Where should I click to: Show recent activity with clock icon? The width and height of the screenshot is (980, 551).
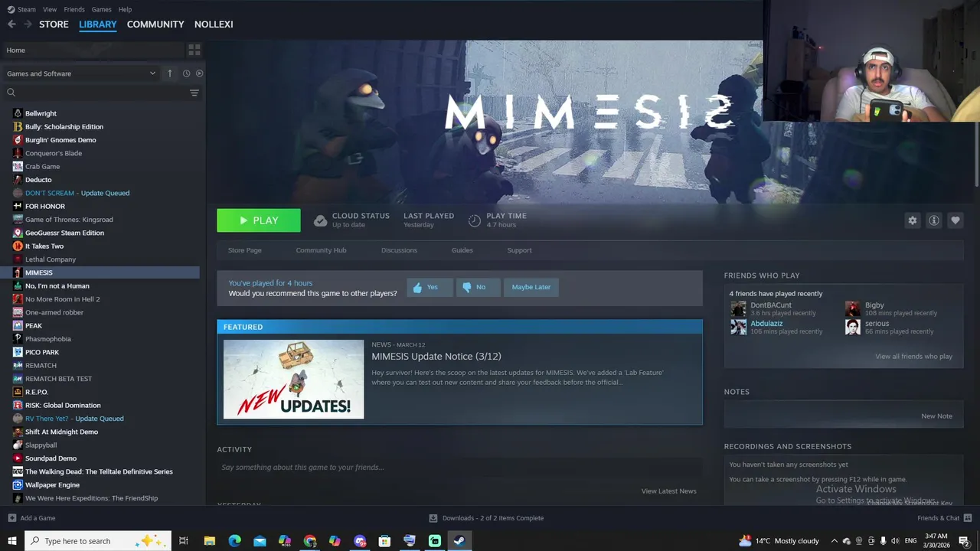pyautogui.click(x=186, y=73)
